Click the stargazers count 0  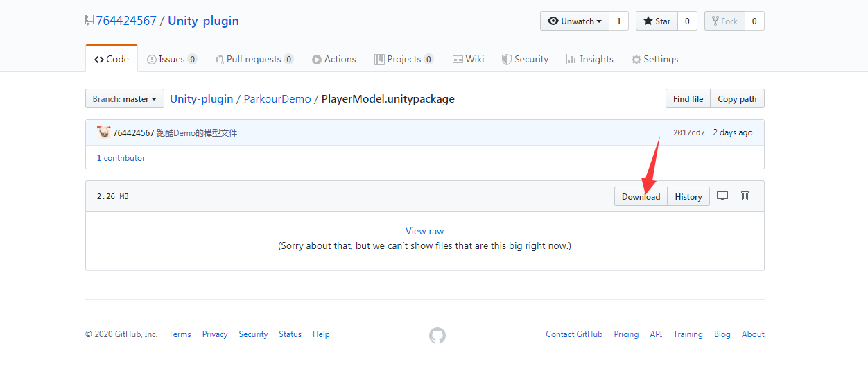pos(687,21)
